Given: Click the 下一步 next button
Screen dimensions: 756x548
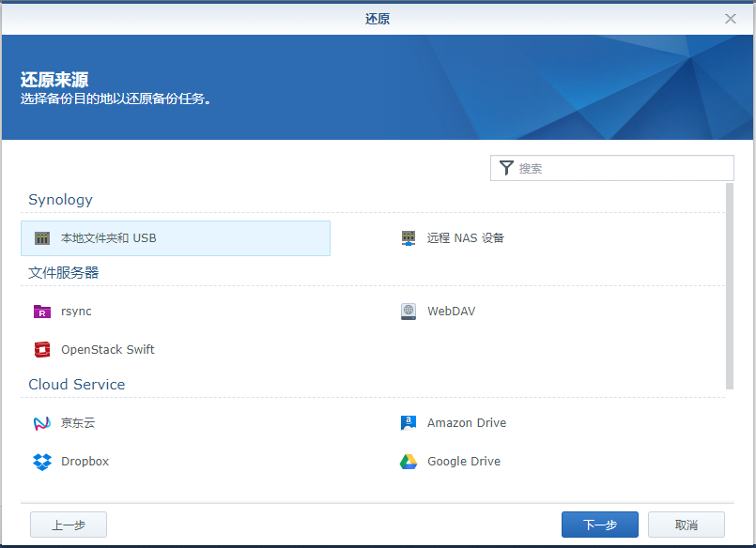Looking at the screenshot, I should 600,525.
